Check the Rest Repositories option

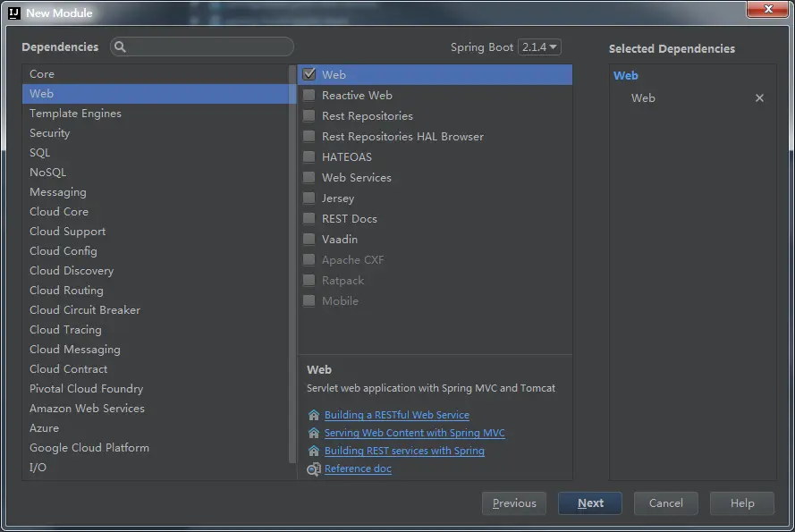(309, 115)
